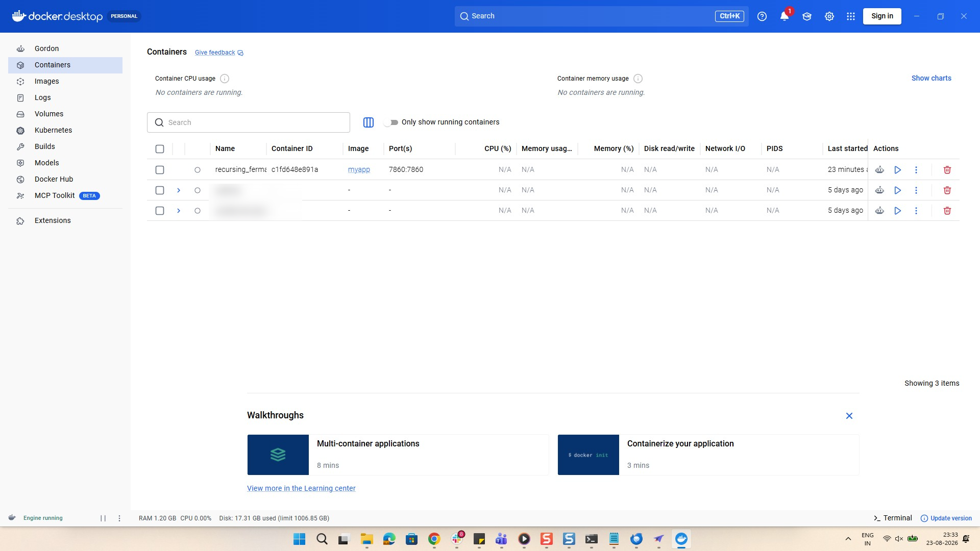Check the third container row checkbox
The width and height of the screenshot is (980, 551).
(x=160, y=211)
